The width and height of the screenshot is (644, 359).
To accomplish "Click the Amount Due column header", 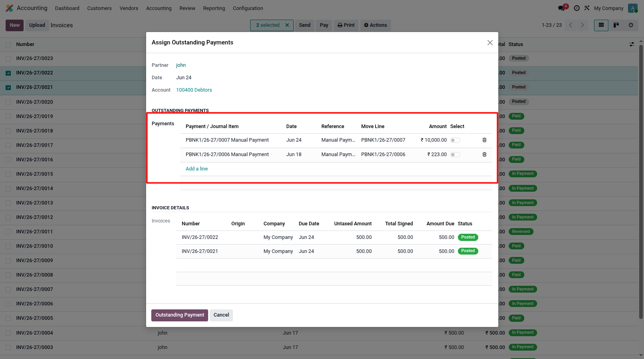I will [440, 224].
